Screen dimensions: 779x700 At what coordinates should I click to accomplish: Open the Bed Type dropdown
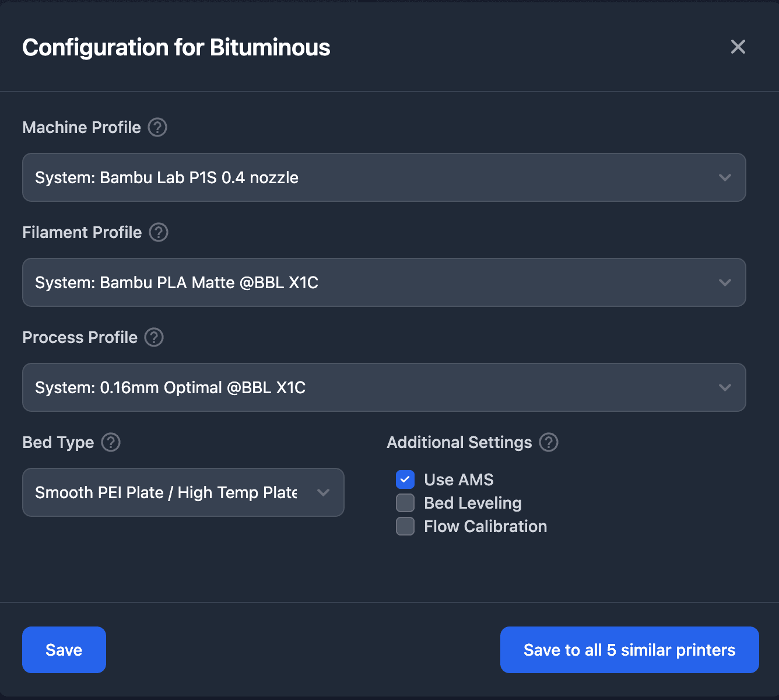pyautogui.click(x=183, y=492)
